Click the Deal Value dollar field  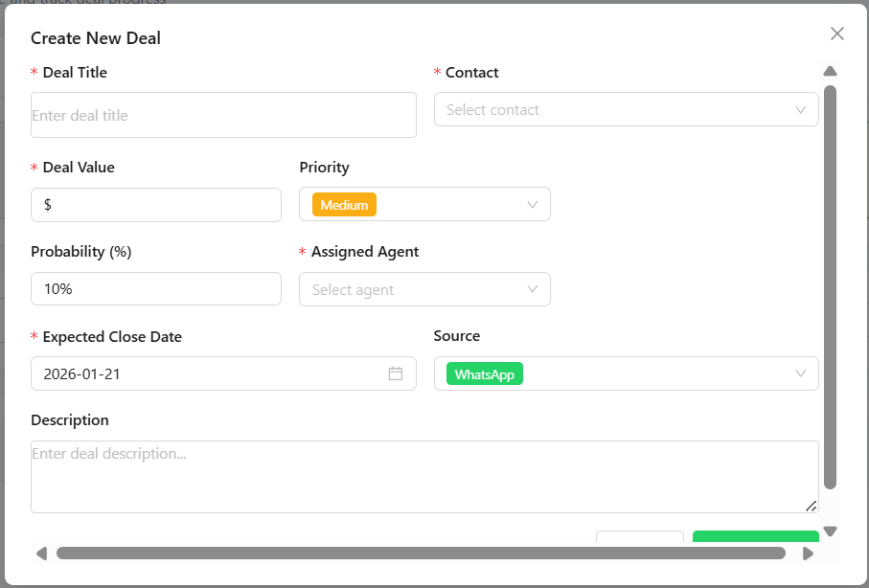pyautogui.click(x=156, y=204)
